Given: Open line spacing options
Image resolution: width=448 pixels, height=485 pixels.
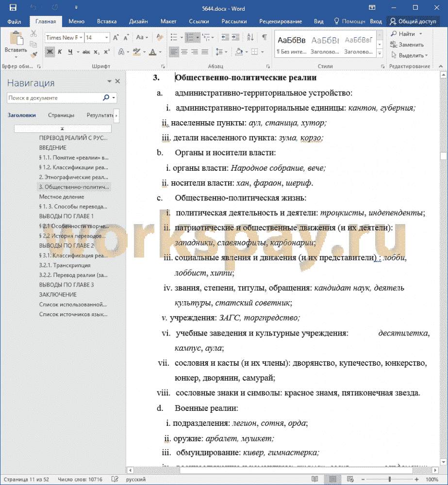Looking at the screenshot, I should [x=219, y=52].
